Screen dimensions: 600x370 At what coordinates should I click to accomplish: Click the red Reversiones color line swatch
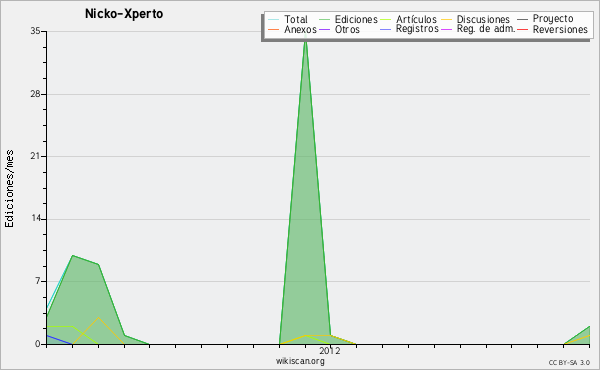point(522,29)
